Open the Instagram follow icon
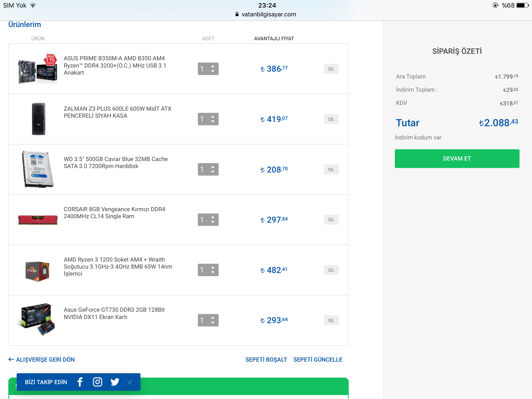The width and height of the screenshot is (532, 399). 97,382
